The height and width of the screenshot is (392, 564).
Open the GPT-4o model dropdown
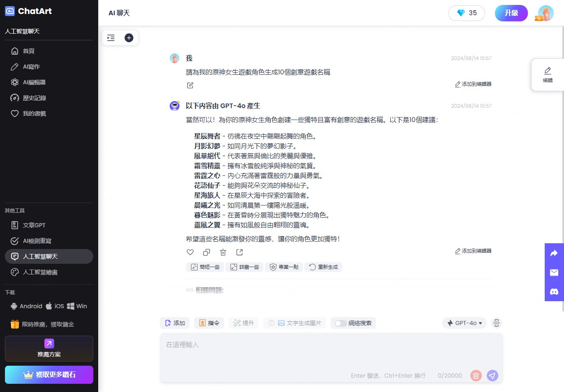click(x=464, y=323)
